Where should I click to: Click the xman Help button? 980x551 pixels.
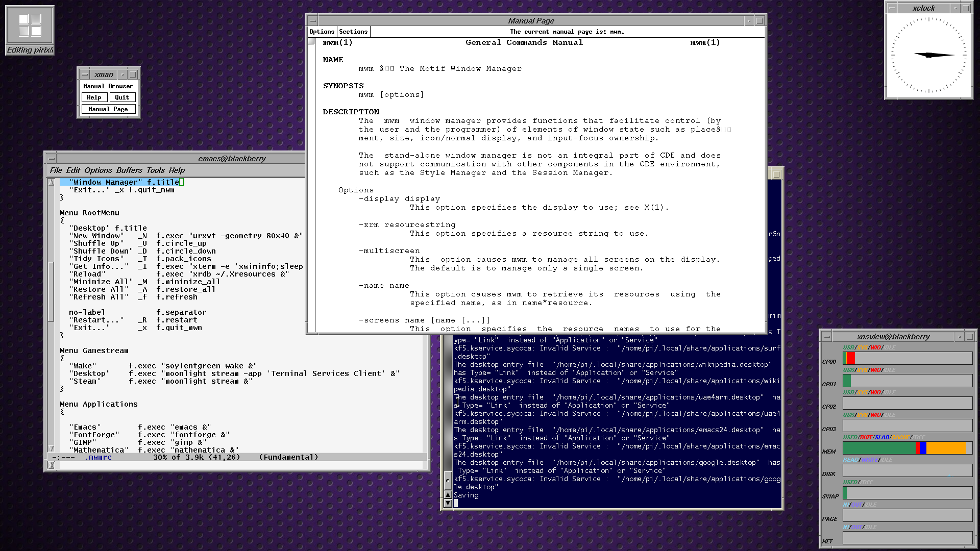94,97
